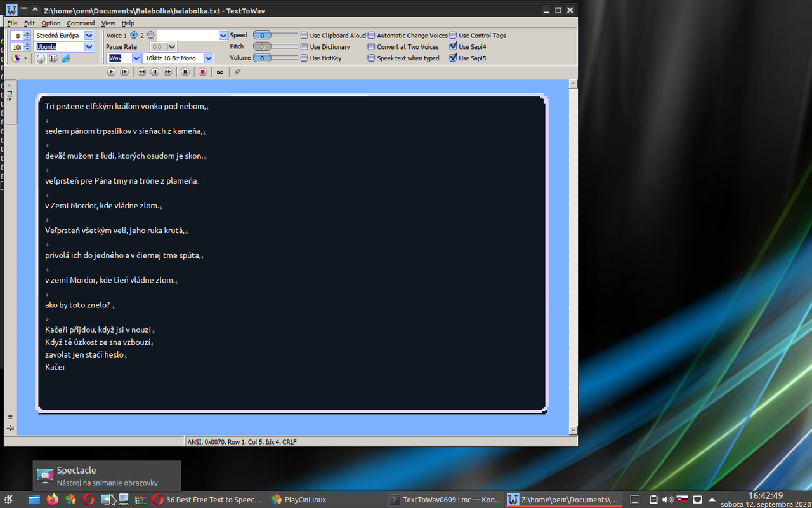Click the computer monitor icon in taskbar
Viewport: 812px width, 508px height.
[x=124, y=499]
